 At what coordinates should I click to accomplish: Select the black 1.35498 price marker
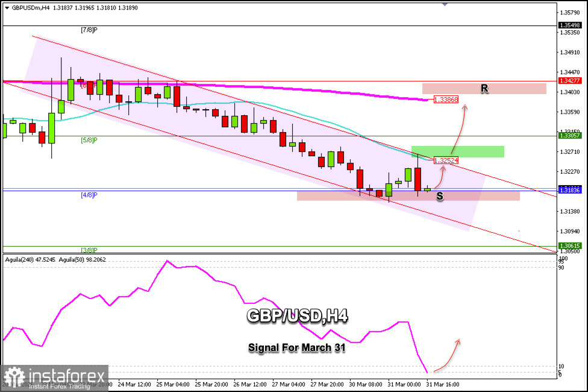pos(570,25)
